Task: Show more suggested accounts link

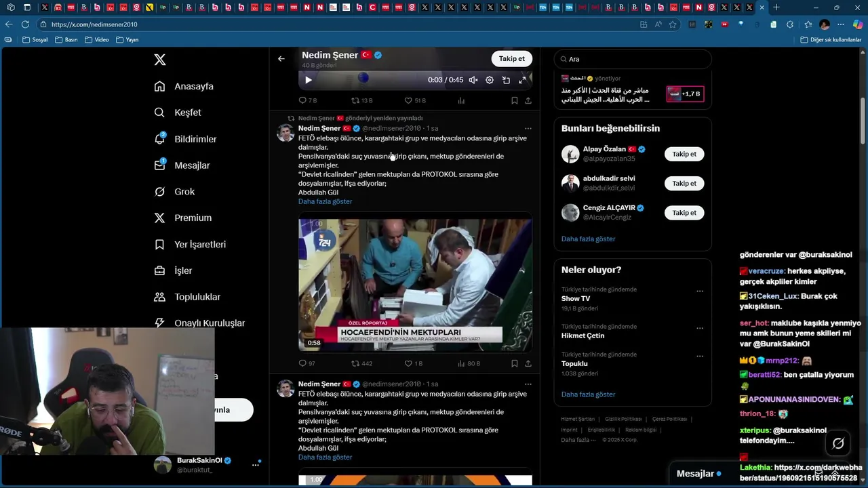Action: [x=588, y=239]
